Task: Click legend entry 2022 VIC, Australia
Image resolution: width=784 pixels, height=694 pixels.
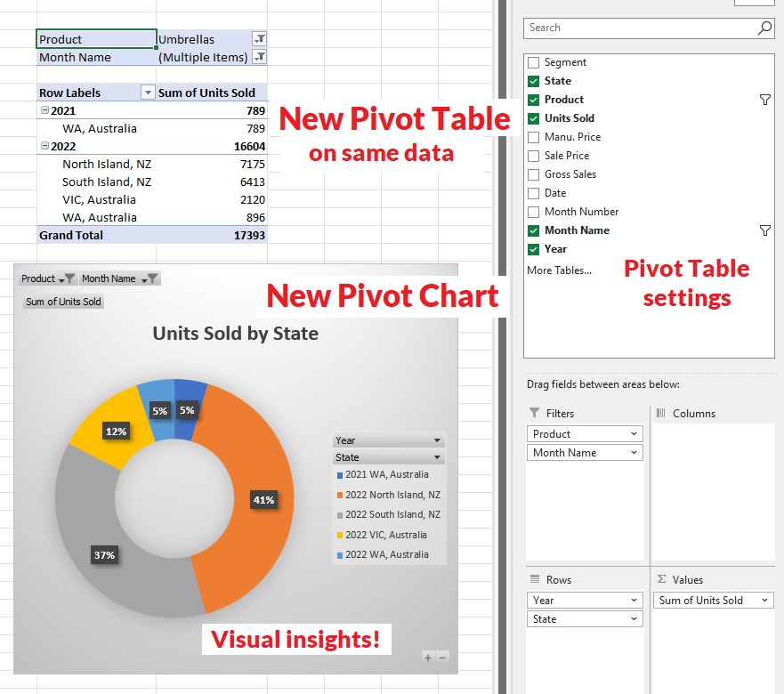Action: (382, 535)
